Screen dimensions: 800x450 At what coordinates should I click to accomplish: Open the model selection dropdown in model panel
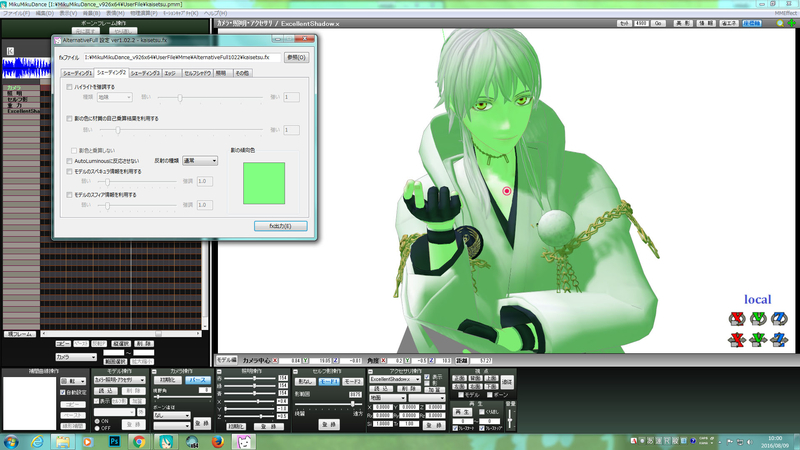pyautogui.click(x=119, y=380)
